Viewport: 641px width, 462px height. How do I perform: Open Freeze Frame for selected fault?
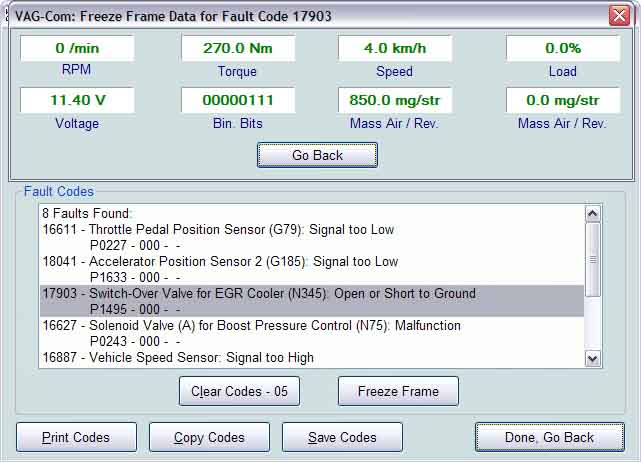pos(398,391)
